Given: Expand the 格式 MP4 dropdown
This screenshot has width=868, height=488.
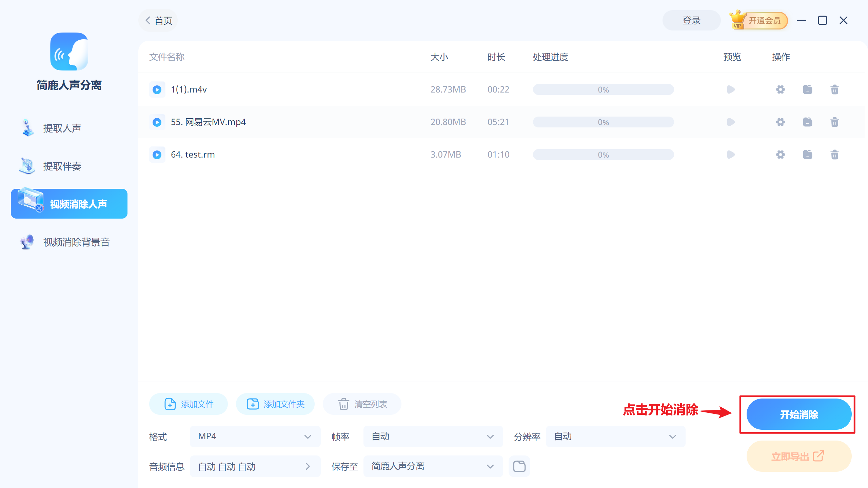Looking at the screenshot, I should click(255, 436).
